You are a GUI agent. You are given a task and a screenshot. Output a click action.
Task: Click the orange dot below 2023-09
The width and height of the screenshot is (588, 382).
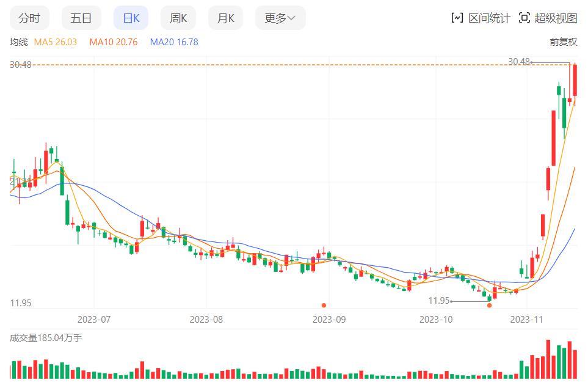[x=324, y=304]
